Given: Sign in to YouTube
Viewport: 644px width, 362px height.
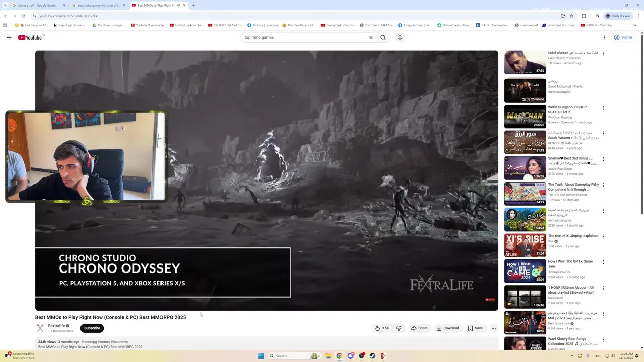Looking at the screenshot, I should pos(623,37).
